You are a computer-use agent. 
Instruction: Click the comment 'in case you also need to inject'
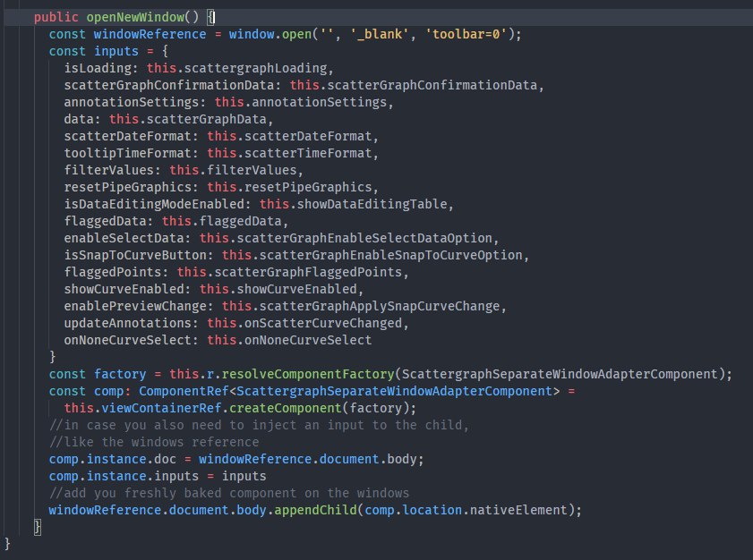point(260,425)
